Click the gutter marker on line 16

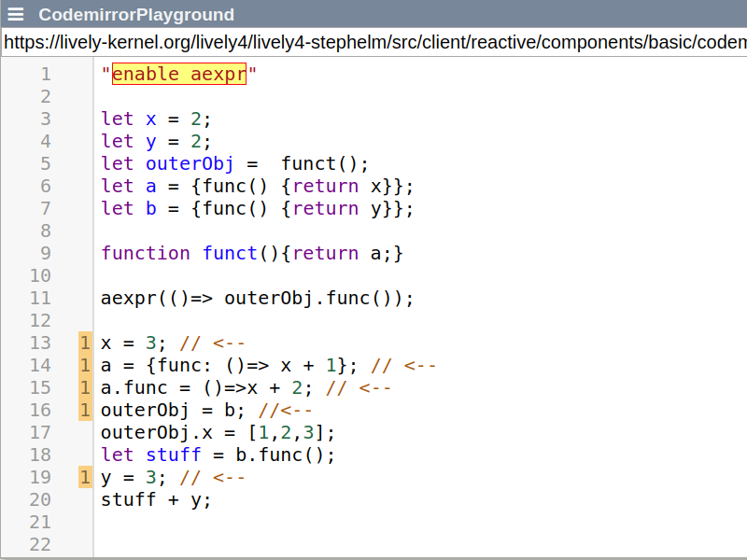coord(85,411)
